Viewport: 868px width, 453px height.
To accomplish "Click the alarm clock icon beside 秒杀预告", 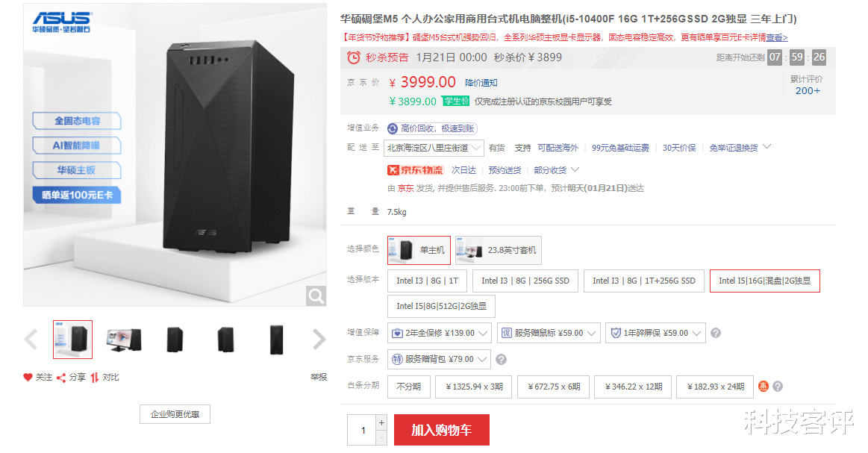I will [x=354, y=57].
